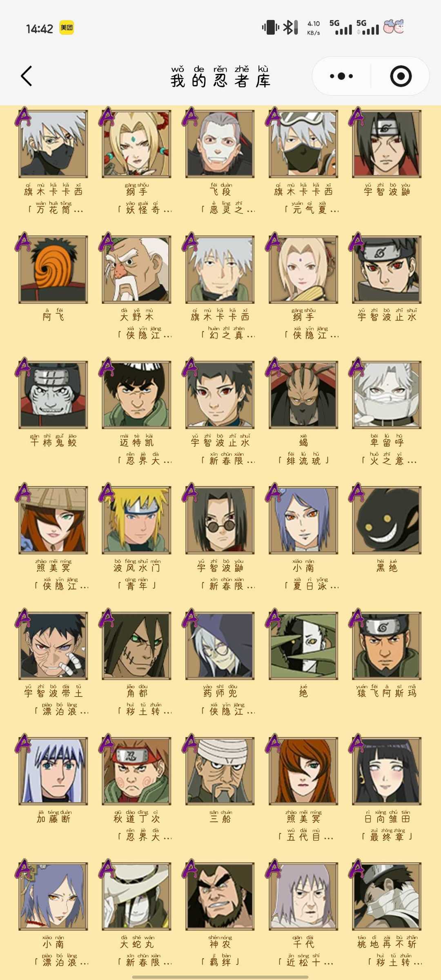Tap the 飞段 ninja name label
This screenshot has width=441, height=980.
pyautogui.click(x=220, y=192)
